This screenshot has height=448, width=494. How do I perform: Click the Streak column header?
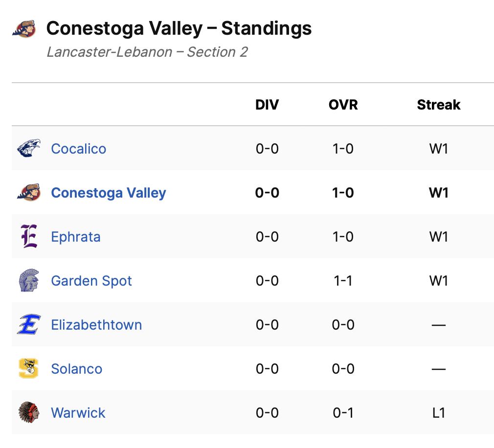(439, 105)
